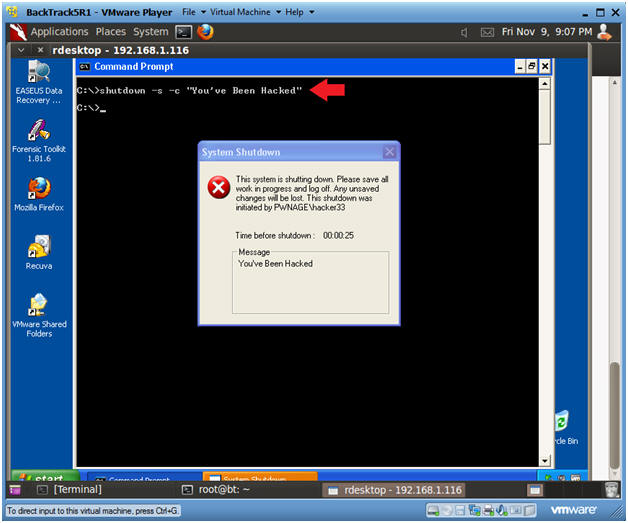Click the Show Desktop icon in the bottom panel
Viewport: 628px width, 523px height.
coord(15,490)
